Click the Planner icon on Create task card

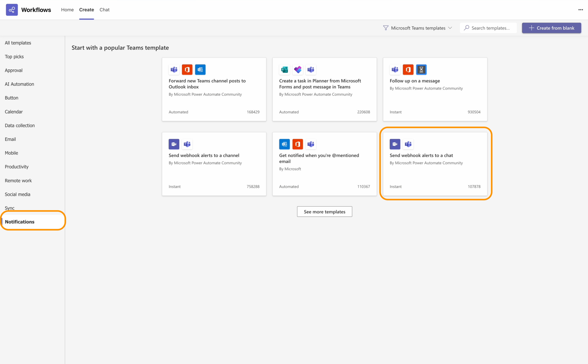pos(297,70)
